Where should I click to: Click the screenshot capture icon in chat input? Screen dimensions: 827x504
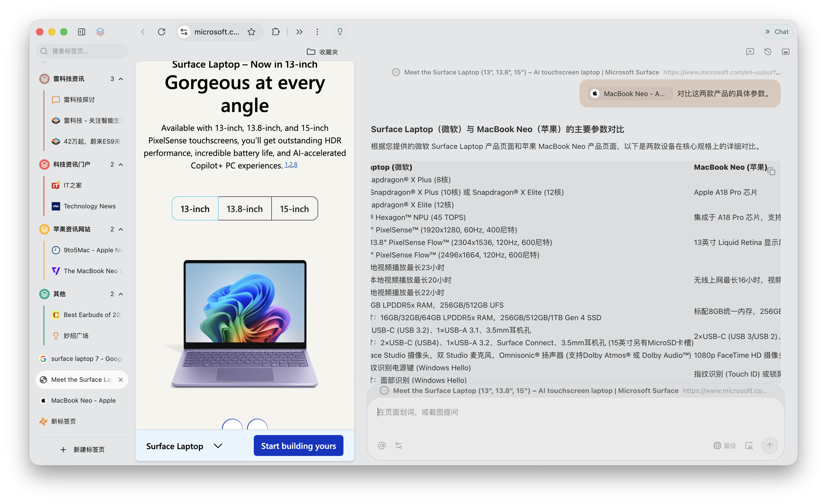point(749,446)
